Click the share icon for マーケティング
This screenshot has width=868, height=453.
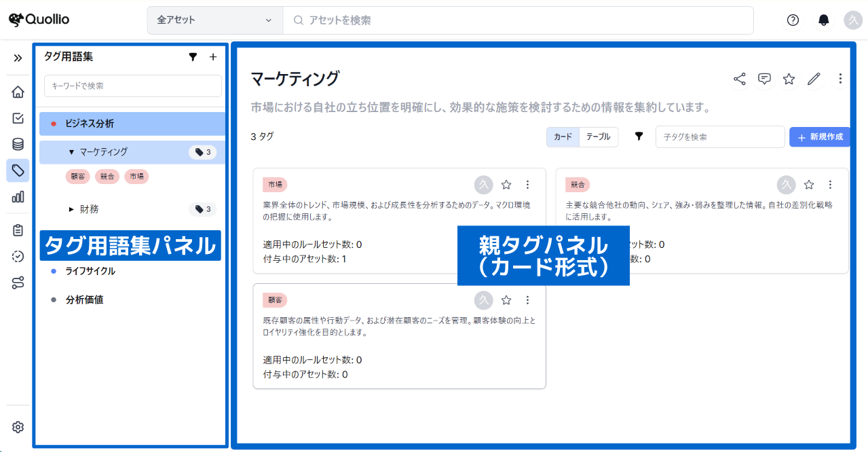(740, 79)
